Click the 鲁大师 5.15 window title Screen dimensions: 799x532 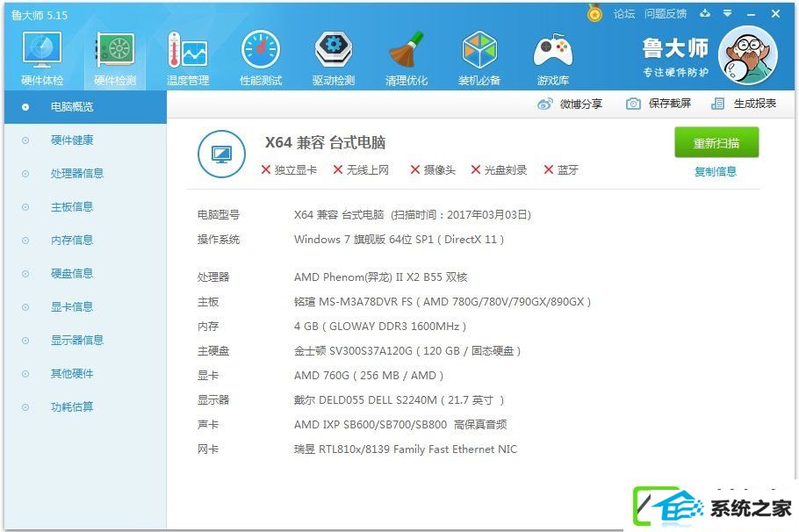click(x=40, y=15)
